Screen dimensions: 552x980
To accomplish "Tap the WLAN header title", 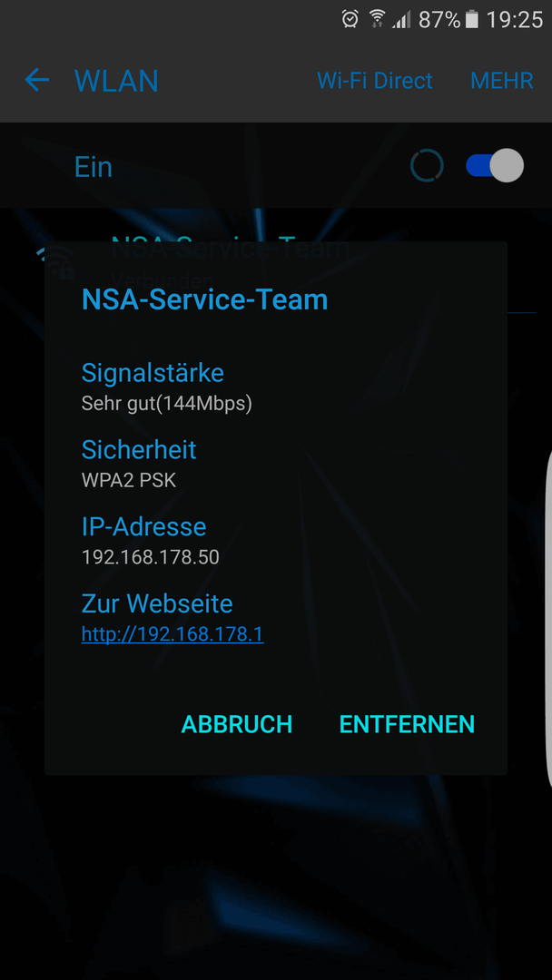I will 116,81.
